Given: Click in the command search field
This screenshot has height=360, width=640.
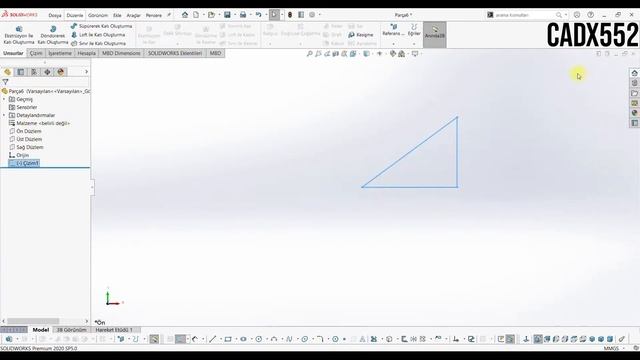Looking at the screenshot, I should [525, 15].
